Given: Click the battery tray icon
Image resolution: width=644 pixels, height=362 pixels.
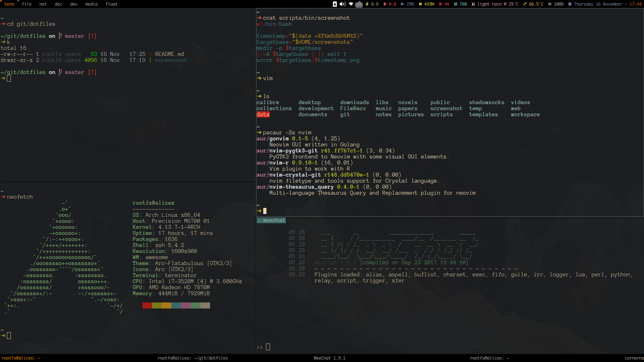Looking at the screenshot, I should pos(335,4).
